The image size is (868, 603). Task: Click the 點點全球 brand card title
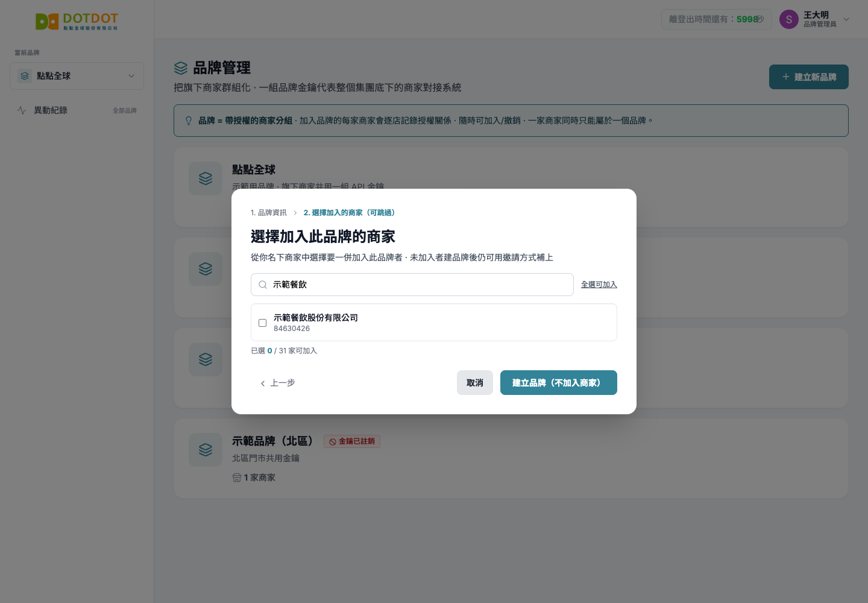(254, 170)
